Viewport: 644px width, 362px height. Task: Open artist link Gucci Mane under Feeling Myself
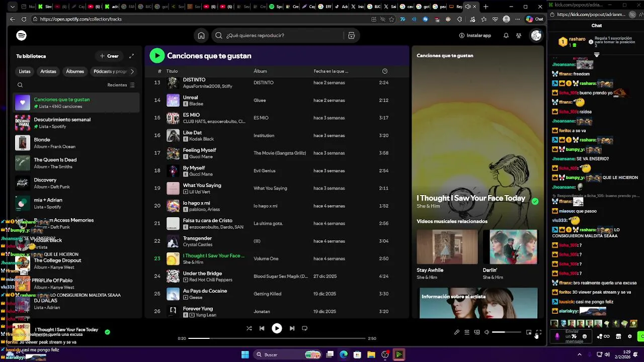(x=201, y=156)
